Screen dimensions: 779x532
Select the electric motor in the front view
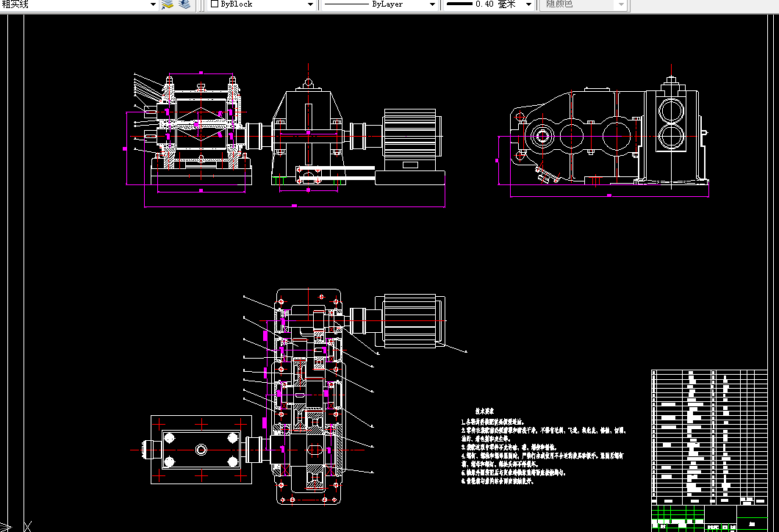click(412, 139)
